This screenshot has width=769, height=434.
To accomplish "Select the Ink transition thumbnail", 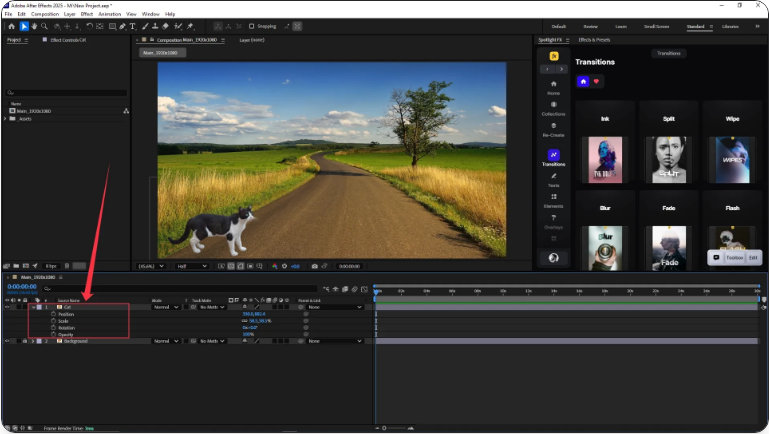I will click(604, 158).
